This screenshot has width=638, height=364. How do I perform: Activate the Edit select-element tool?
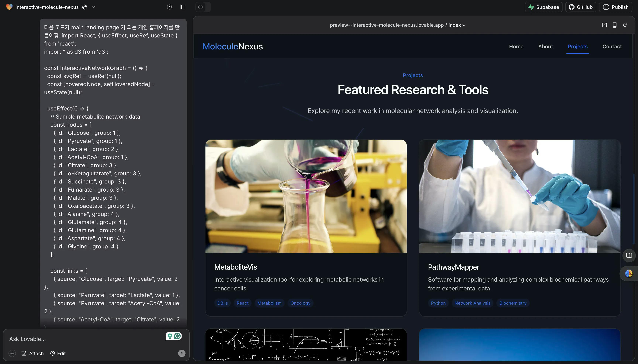pyautogui.click(x=58, y=353)
